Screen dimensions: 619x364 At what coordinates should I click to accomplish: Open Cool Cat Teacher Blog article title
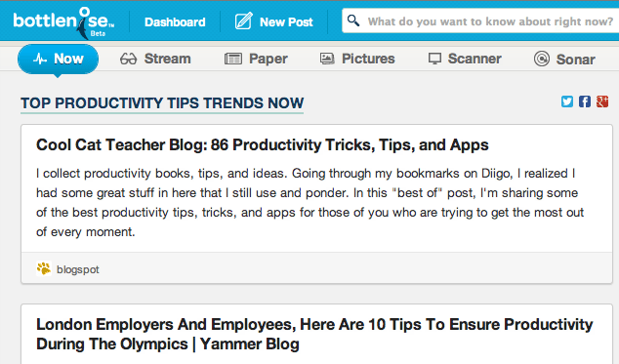[262, 144]
